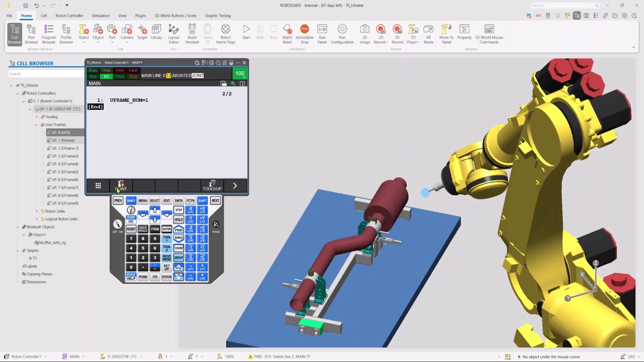Collapse the User Frames node
Viewport: 644px width, 362px height.
click(37, 125)
